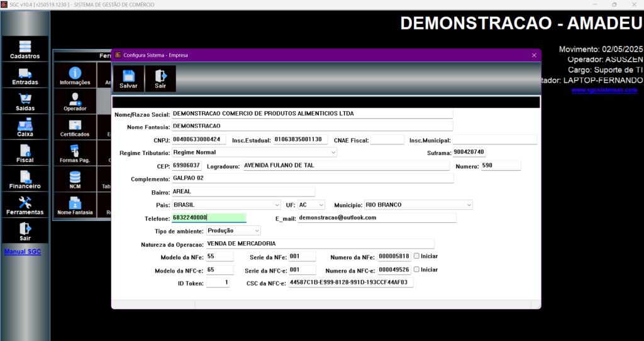Image resolution: width=644 pixels, height=341 pixels.
Task: Click the empty CNAE Fiscal field
Action: coord(387,139)
